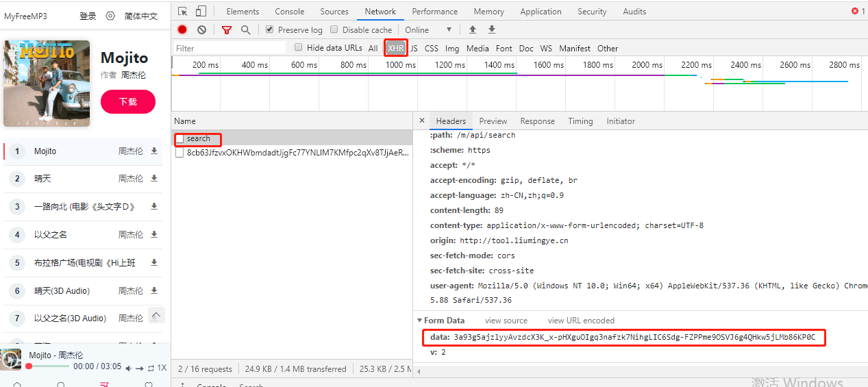
Task: Open the Memory tab
Action: tap(488, 12)
